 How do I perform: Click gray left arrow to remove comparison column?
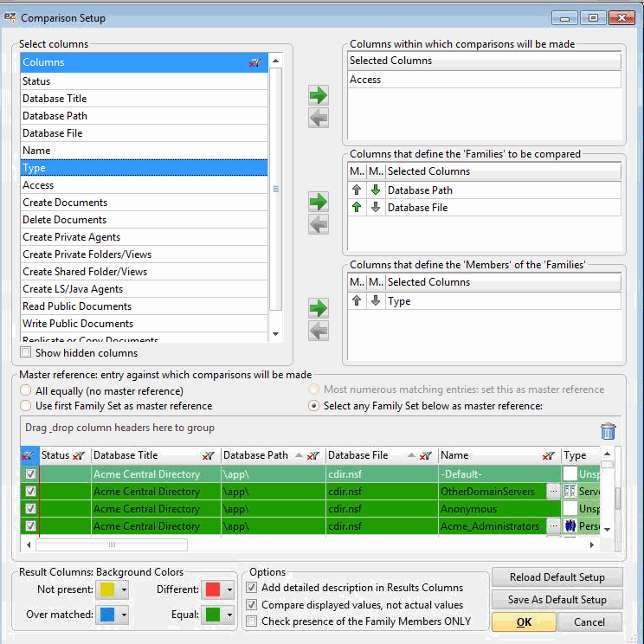pyautogui.click(x=319, y=118)
